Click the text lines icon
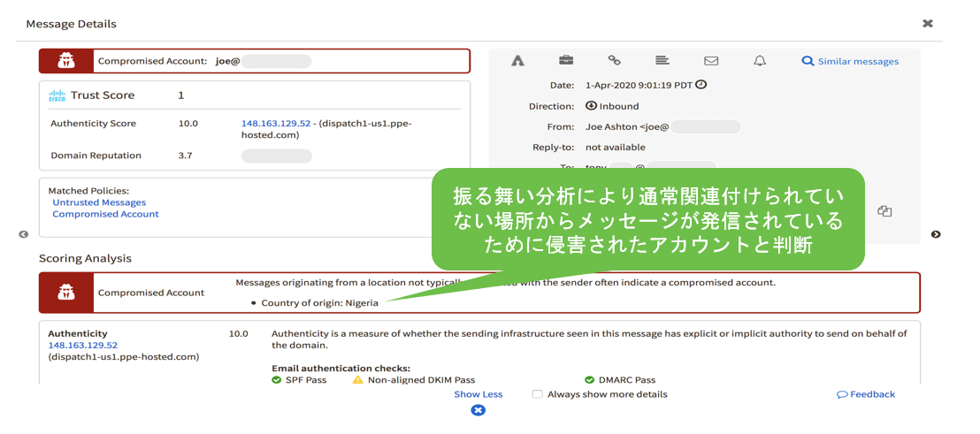This screenshot has height=434, width=980. [x=662, y=61]
